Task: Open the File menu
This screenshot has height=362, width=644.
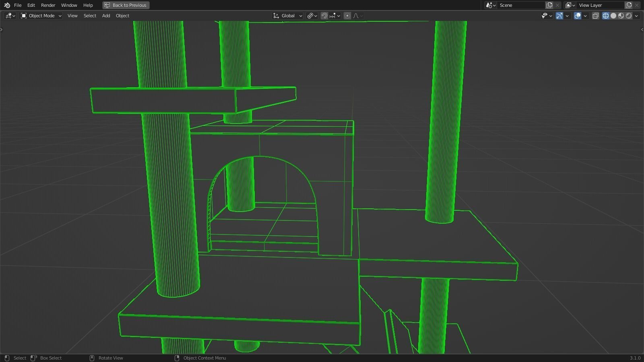Action: coord(18,5)
